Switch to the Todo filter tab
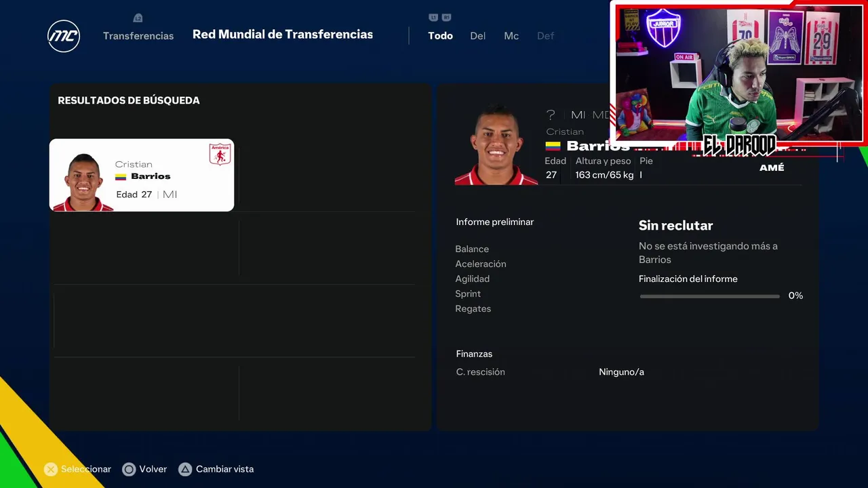Viewport: 868px width, 488px height. pyautogui.click(x=440, y=36)
